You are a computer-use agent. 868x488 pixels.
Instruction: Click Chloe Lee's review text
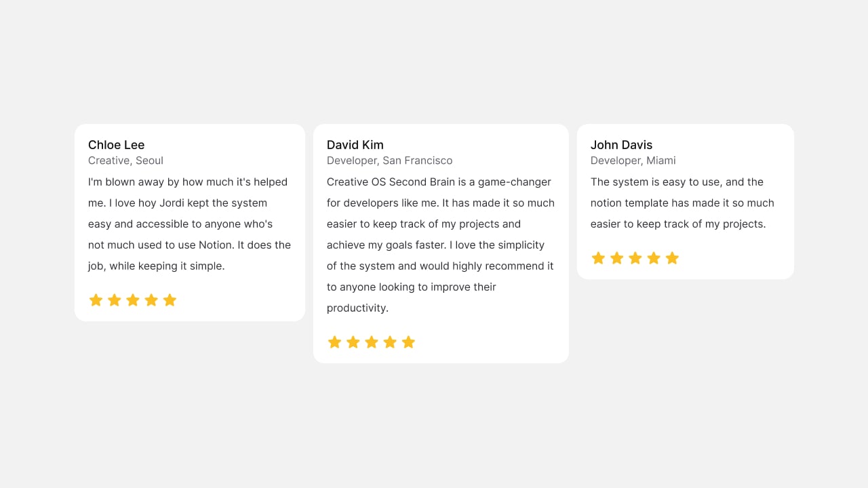[190, 224]
